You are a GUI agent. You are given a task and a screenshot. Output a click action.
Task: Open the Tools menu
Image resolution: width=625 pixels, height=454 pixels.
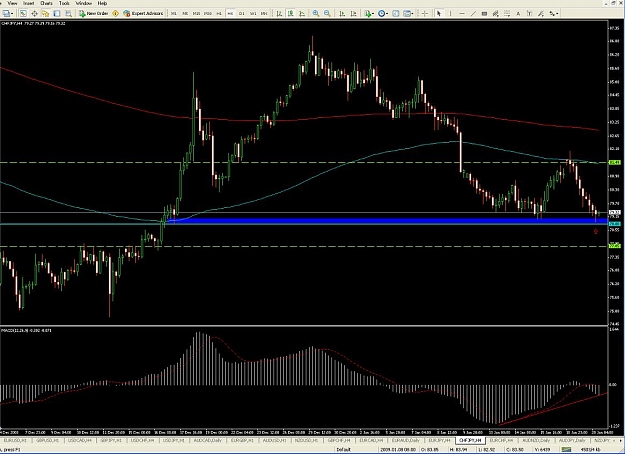64,3
